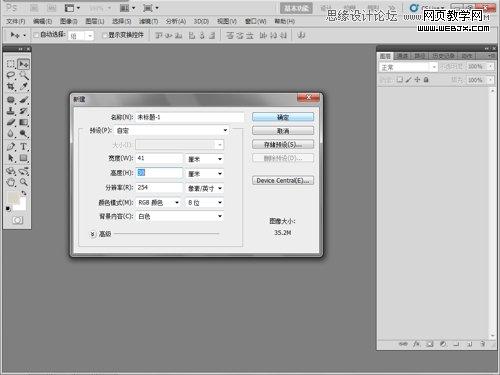Select the Clone Stamp tool
The height and width of the screenshot is (375, 500).
(11, 111)
